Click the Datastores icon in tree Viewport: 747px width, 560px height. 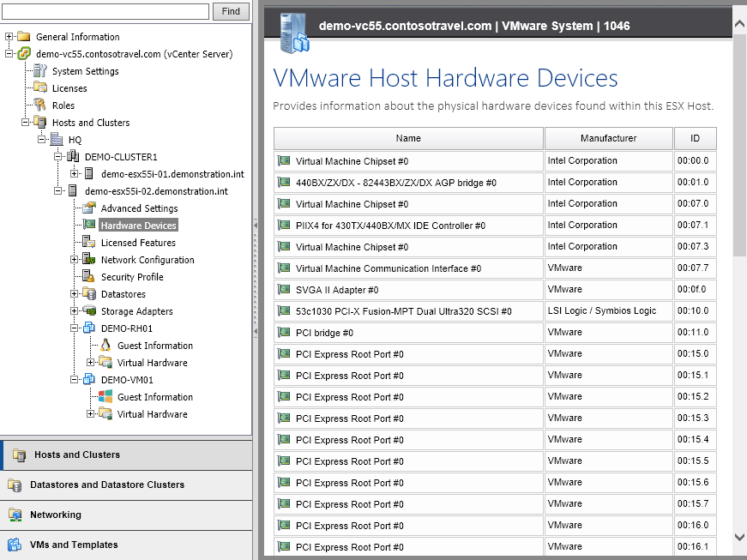[89, 293]
